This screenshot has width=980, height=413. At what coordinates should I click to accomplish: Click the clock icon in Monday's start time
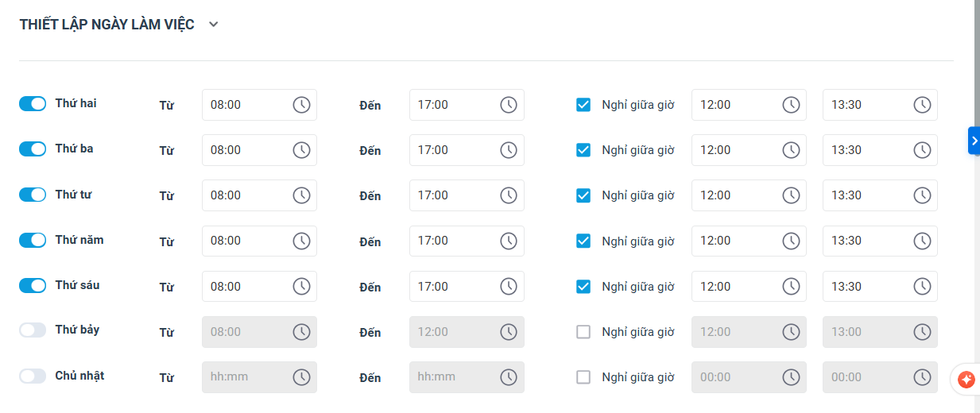click(x=301, y=105)
